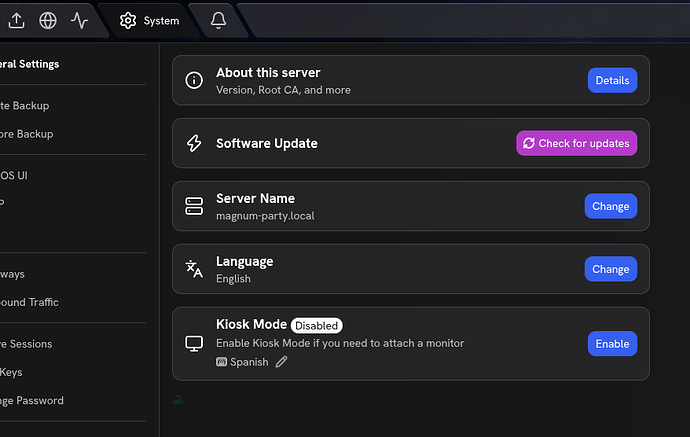690x437 pixels.
Task: Click the keyboard icon next to Spanish
Action: click(221, 362)
